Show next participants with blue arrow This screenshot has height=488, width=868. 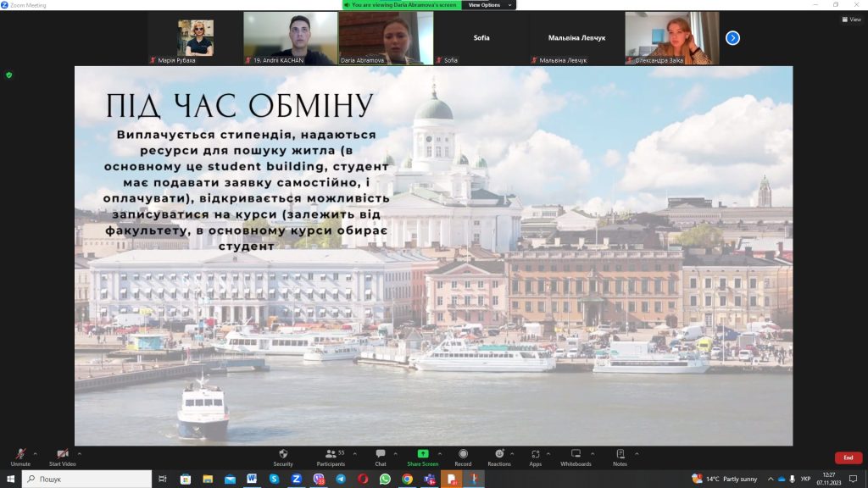pos(732,37)
